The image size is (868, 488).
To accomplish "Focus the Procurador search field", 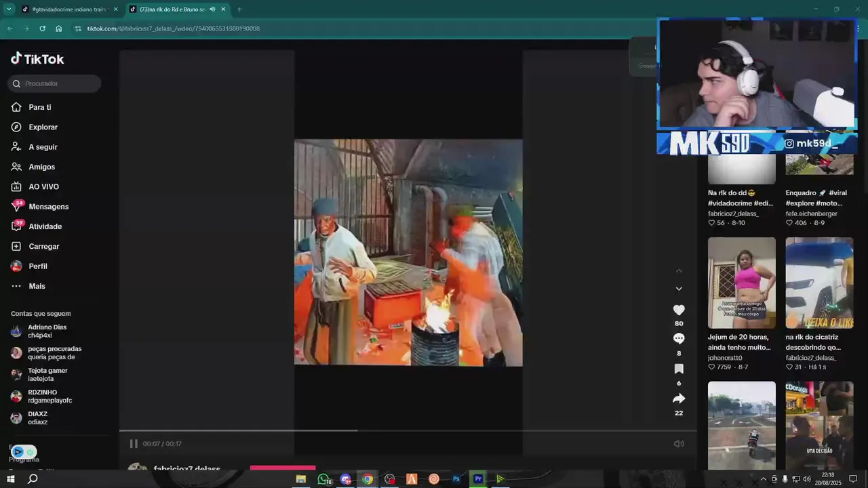I will tap(54, 83).
